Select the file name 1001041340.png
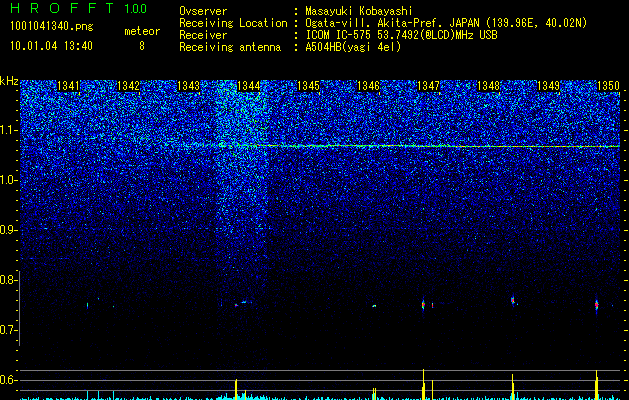Viewport: 629px width, 400px height. pos(52,26)
